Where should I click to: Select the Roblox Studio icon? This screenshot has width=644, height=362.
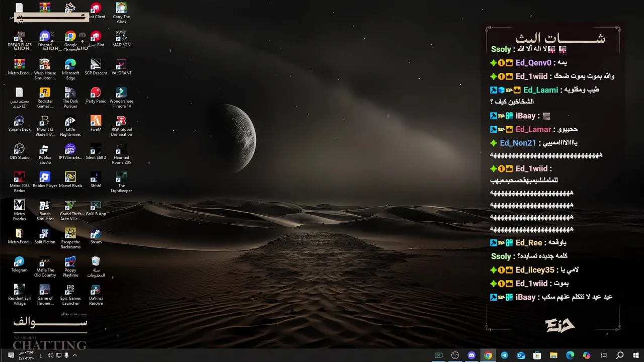pos(45,154)
